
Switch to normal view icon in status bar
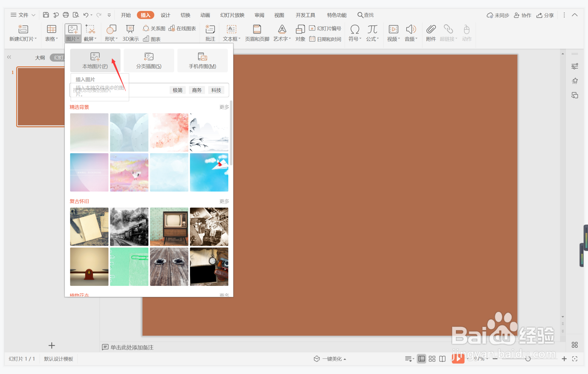422,359
